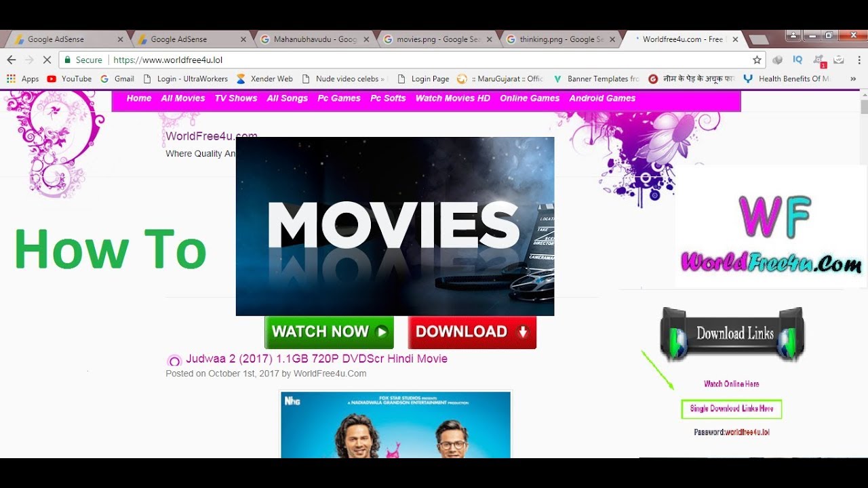
Task: Open Home in the site menu
Action: (139, 98)
